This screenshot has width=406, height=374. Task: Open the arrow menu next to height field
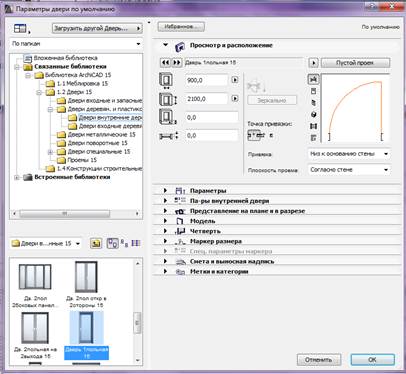tap(235, 99)
